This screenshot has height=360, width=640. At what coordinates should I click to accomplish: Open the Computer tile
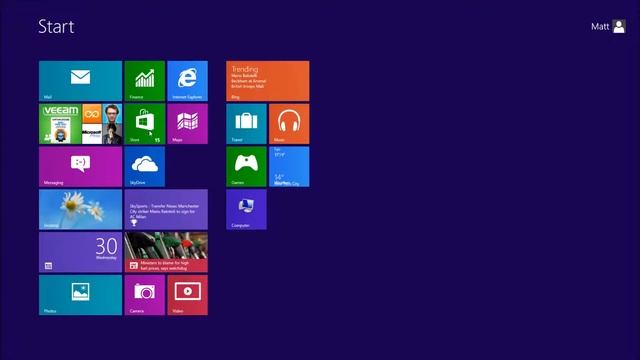coord(246,209)
